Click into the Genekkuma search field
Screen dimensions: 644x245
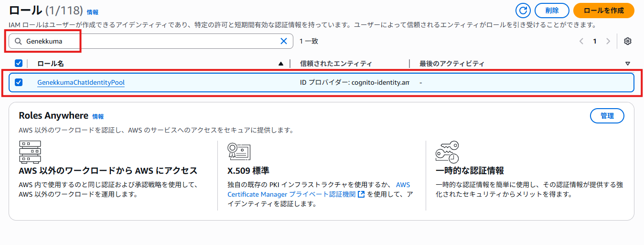click(x=152, y=41)
